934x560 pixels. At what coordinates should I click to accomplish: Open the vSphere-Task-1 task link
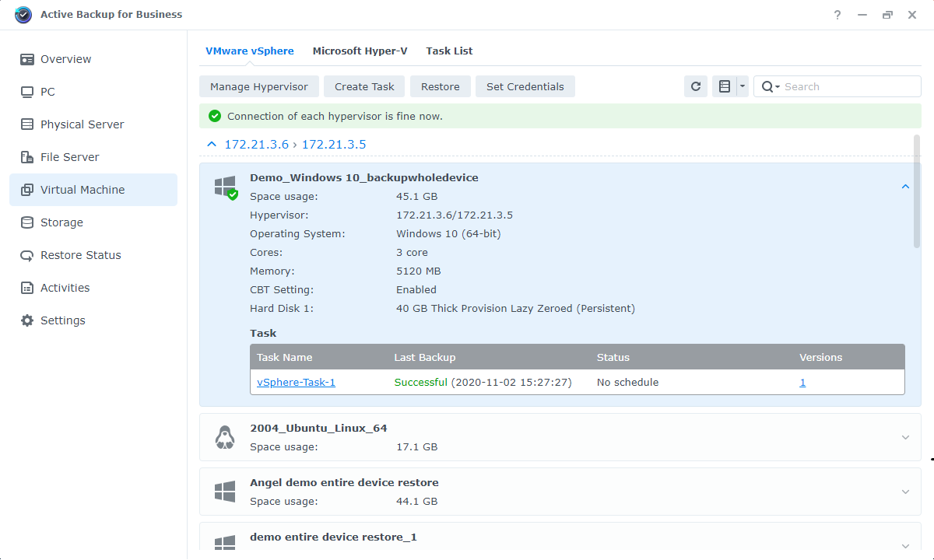296,382
